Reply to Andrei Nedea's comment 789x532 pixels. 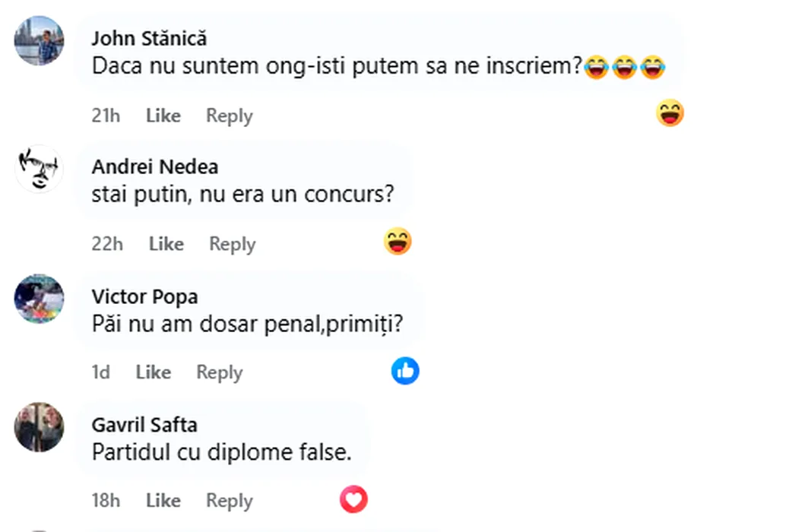tap(233, 245)
